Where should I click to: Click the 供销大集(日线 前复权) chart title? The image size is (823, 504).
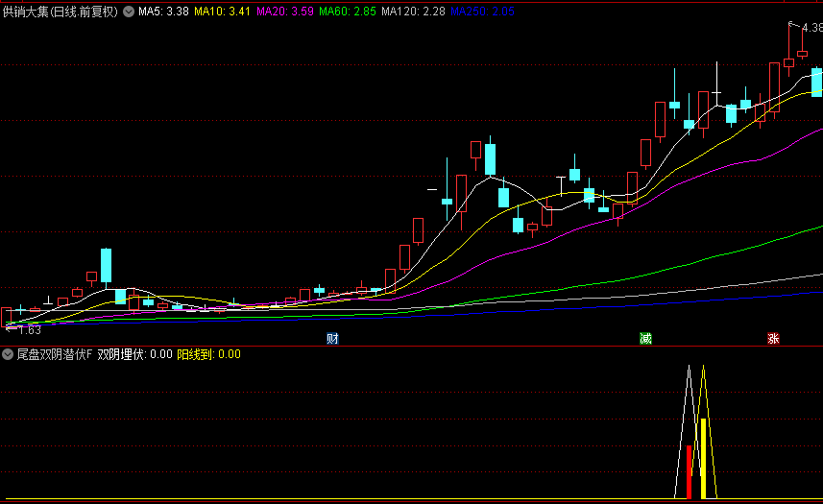tap(60, 12)
